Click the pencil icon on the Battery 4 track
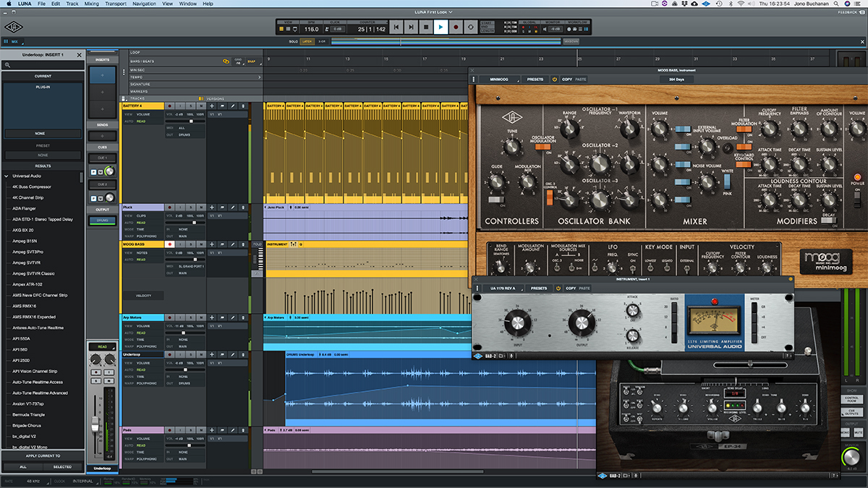This screenshot has width=868, height=488. click(x=233, y=106)
